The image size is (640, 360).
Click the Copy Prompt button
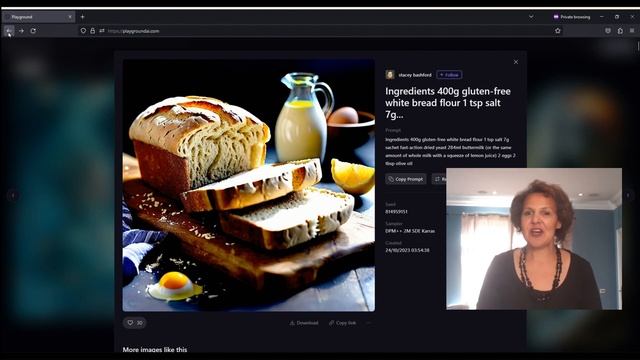pyautogui.click(x=406, y=179)
